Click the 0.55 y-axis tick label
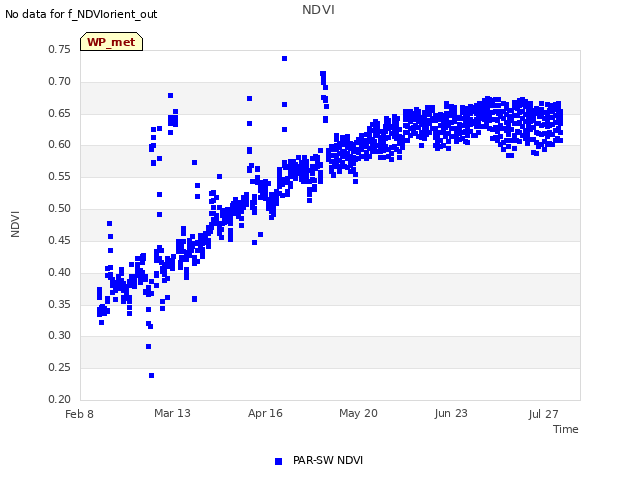 (60, 176)
